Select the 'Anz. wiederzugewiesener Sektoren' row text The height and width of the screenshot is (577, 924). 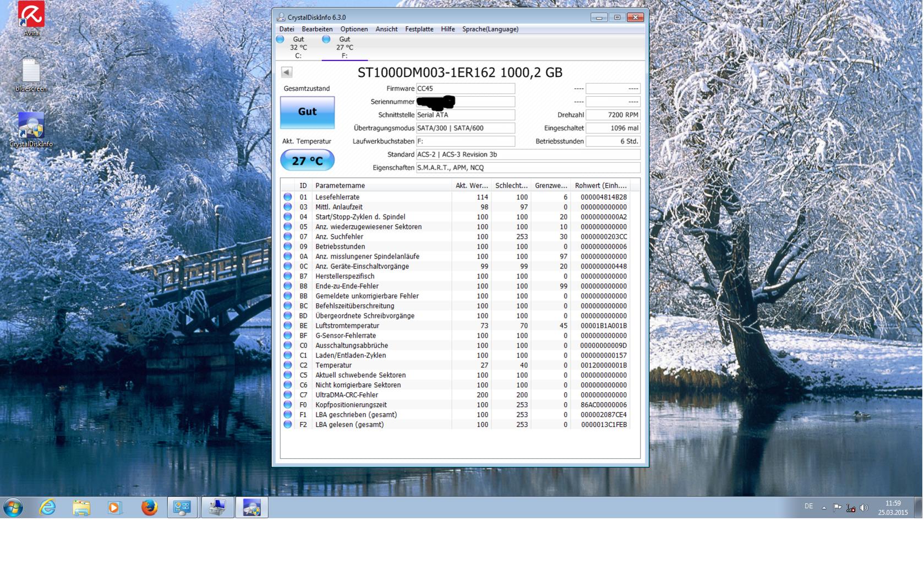pyautogui.click(x=368, y=227)
